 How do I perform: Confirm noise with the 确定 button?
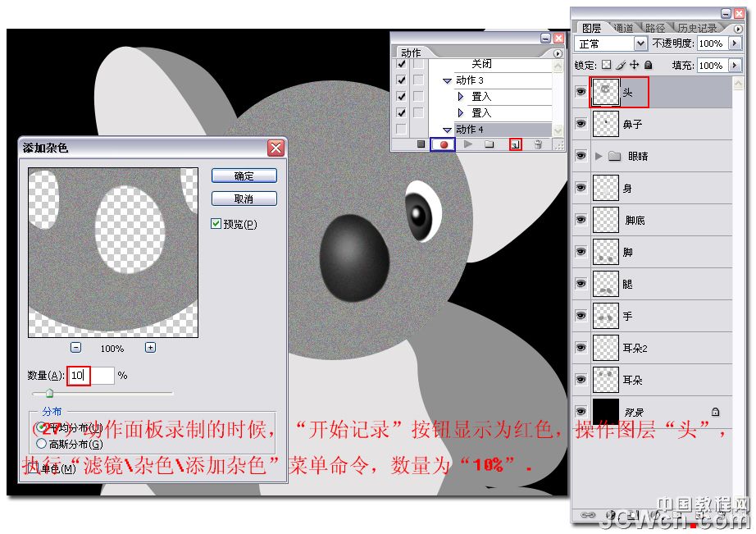pyautogui.click(x=244, y=176)
